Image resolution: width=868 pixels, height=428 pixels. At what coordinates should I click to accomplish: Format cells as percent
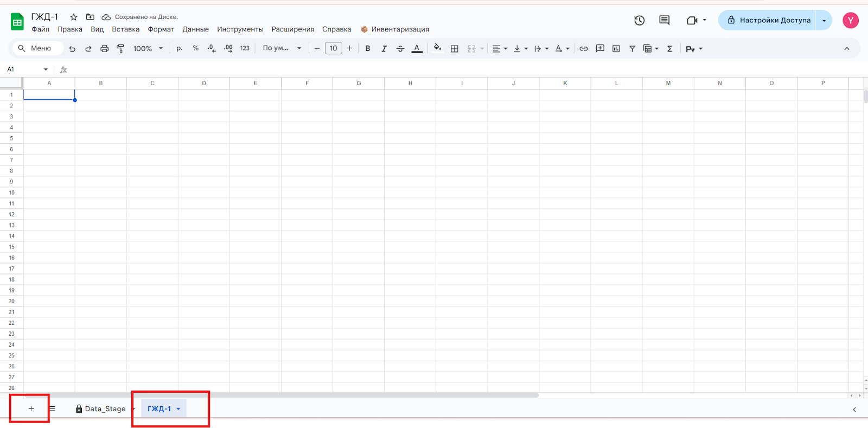pyautogui.click(x=195, y=48)
